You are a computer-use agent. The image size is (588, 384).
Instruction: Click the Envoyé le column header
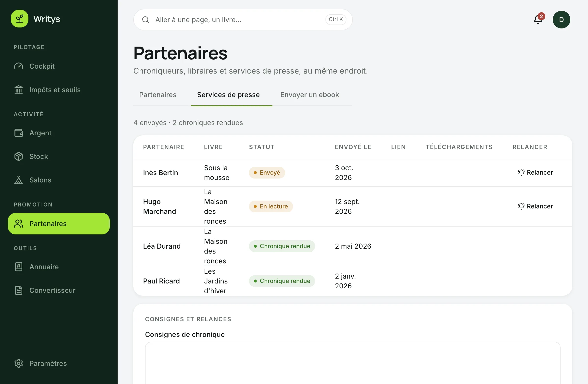[353, 147]
